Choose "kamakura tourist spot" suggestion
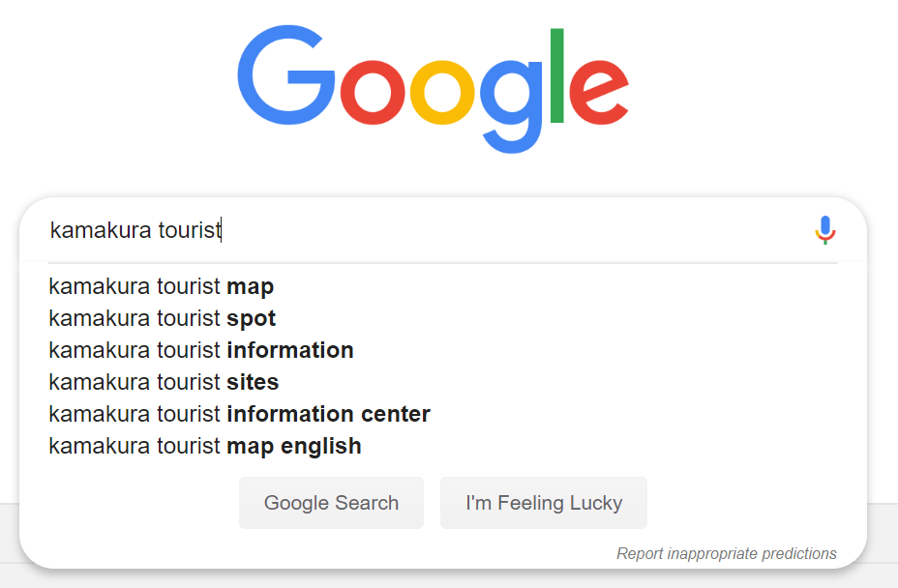898x588 pixels. 163,318
